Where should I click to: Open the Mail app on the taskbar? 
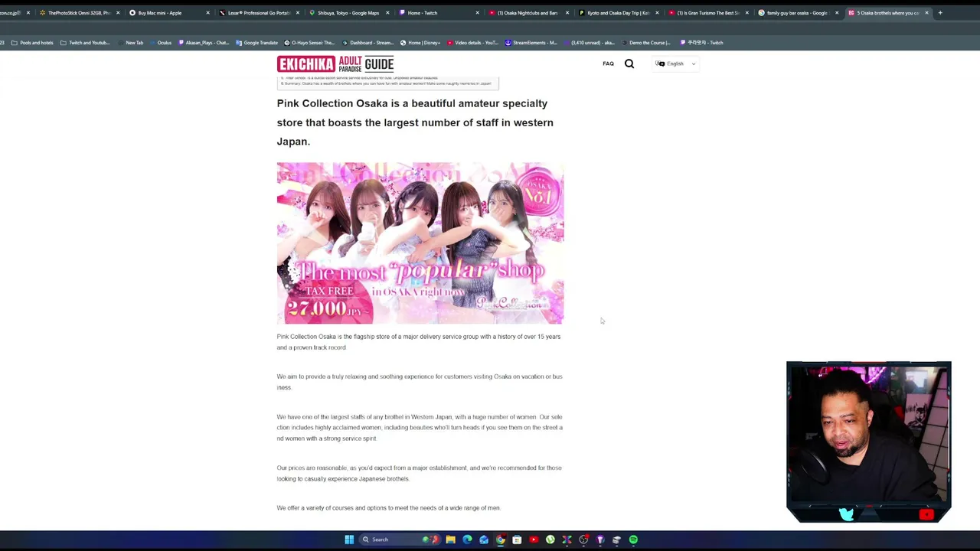(484, 540)
